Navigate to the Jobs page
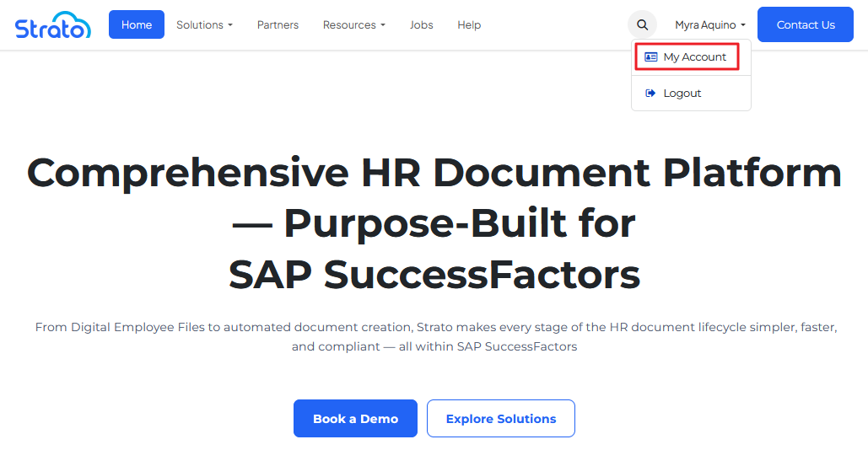 [421, 25]
